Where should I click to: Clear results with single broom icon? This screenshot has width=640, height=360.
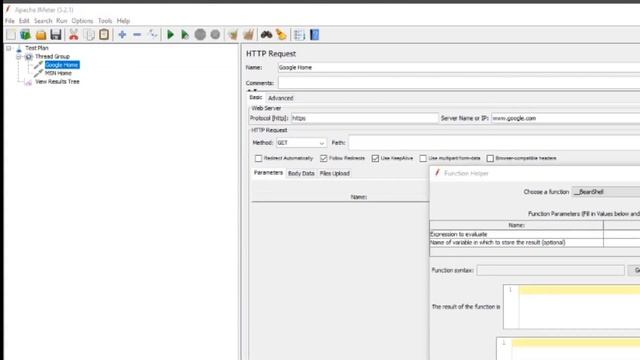(x=233, y=35)
